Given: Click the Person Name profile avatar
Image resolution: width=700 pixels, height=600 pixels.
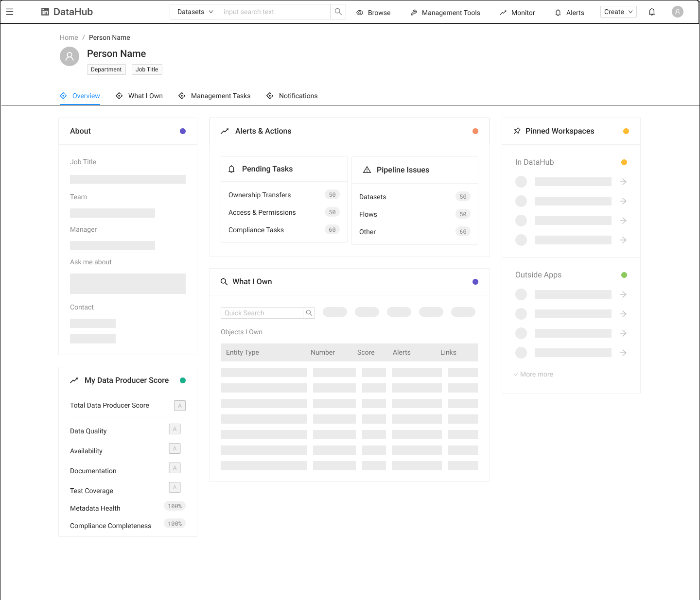Looking at the screenshot, I should [70, 56].
